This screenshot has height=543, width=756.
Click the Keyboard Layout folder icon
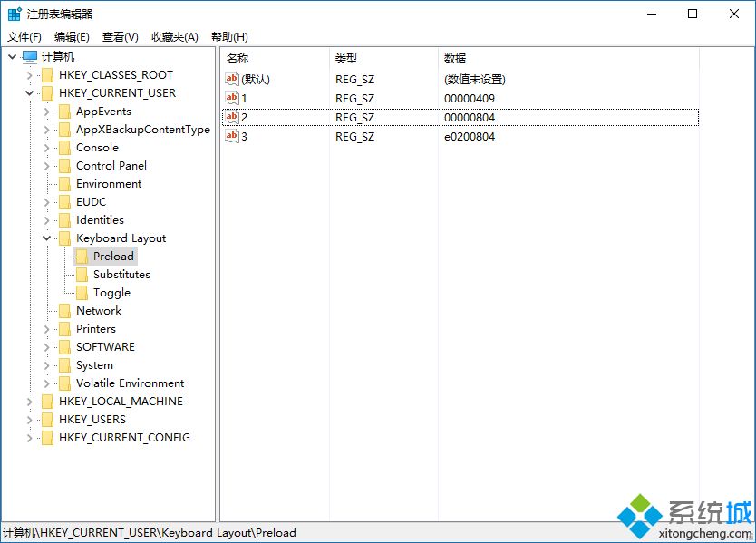tap(65, 238)
